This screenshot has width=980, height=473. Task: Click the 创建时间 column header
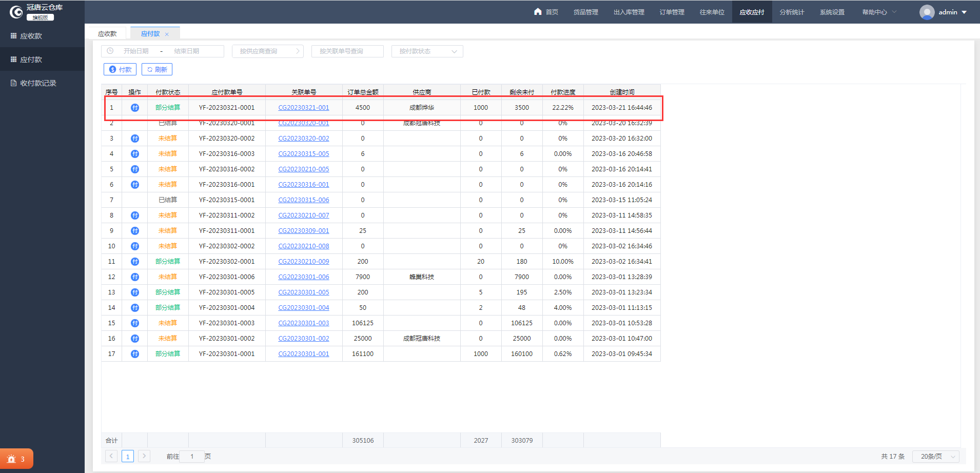click(622, 92)
